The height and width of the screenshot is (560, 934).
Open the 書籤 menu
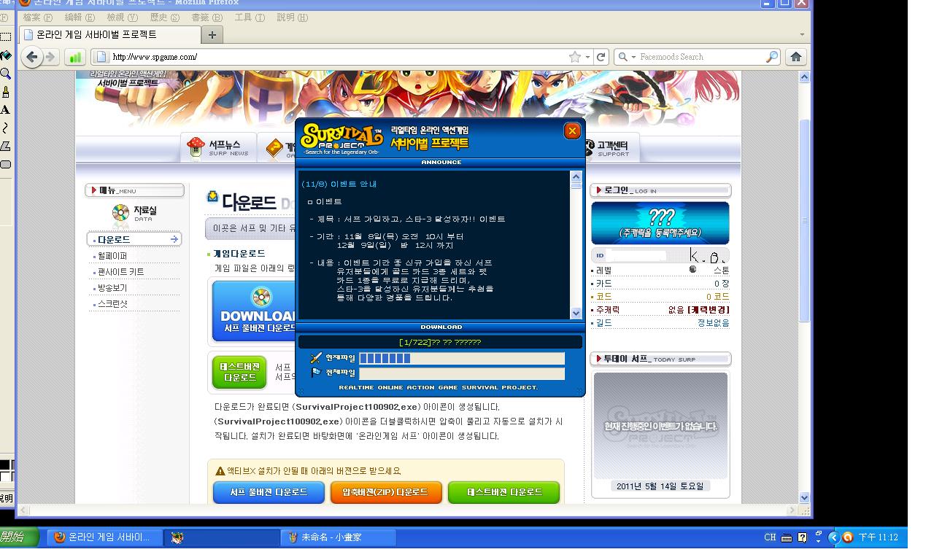(207, 17)
